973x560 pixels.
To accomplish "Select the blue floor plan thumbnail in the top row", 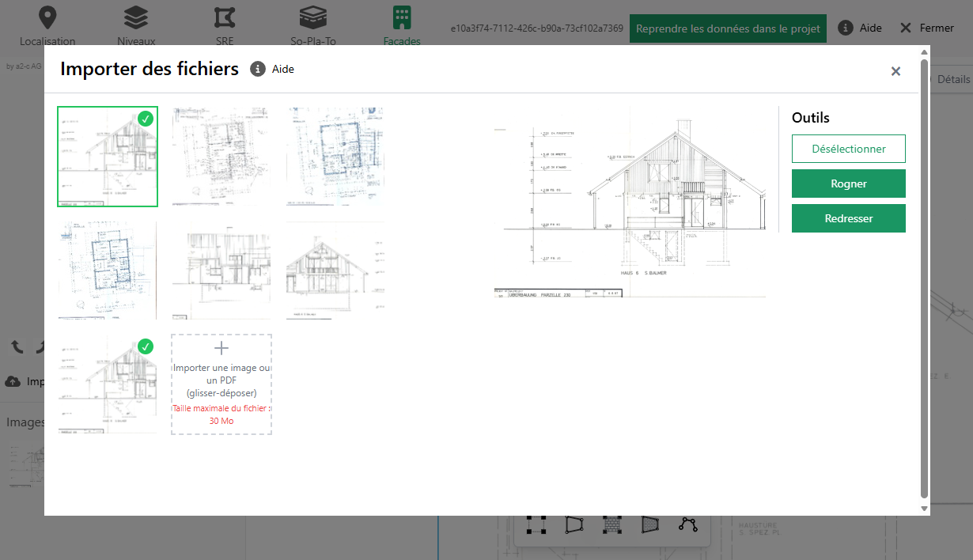I will tap(335, 157).
